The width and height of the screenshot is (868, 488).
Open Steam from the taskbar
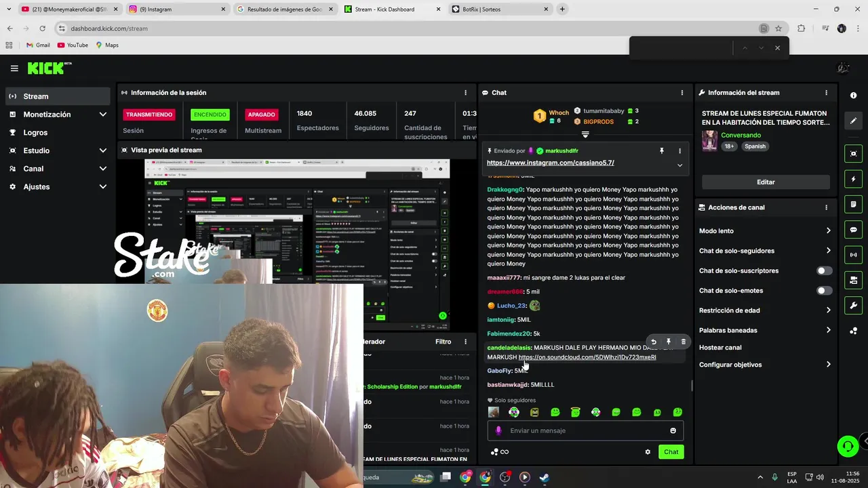[544, 477]
